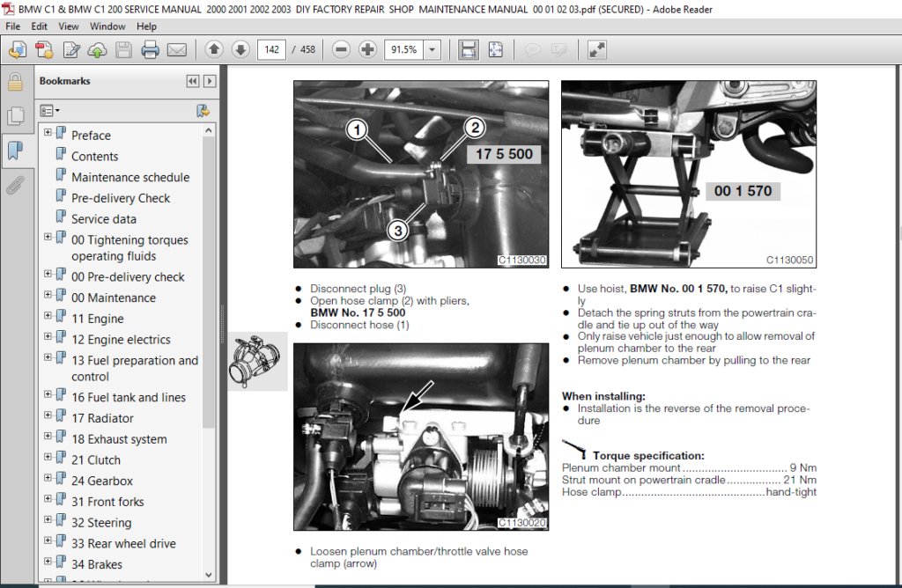Click the hose clamp photo labeled 17 5 500
The image size is (902, 588).
point(421,174)
